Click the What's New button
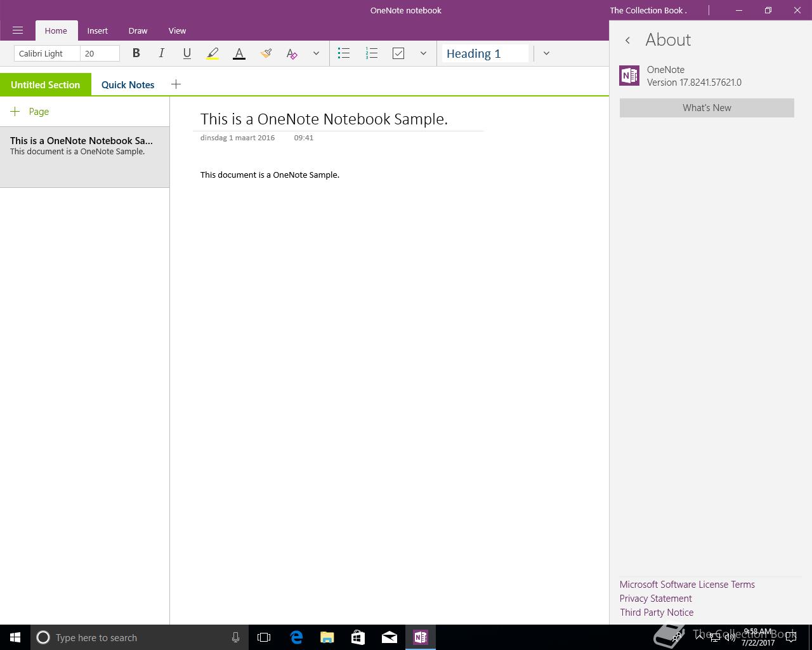The image size is (812, 650). (707, 108)
